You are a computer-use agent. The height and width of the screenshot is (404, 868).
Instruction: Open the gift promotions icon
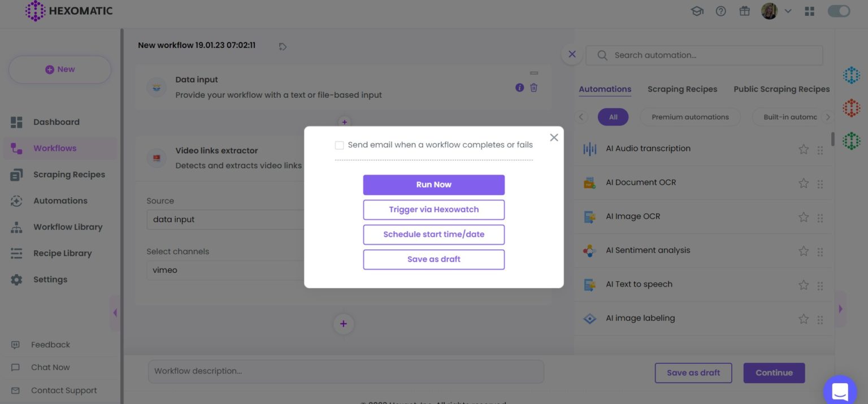[x=744, y=11]
